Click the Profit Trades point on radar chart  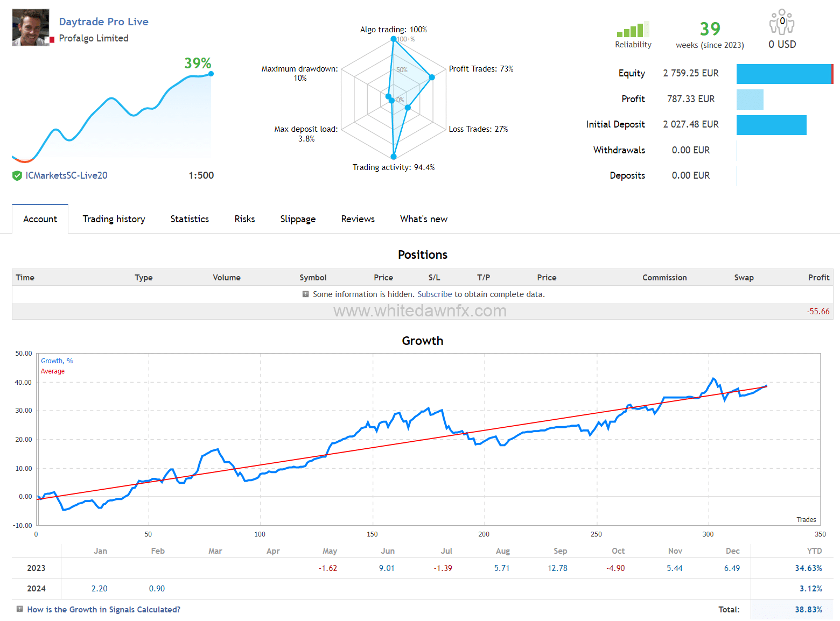click(x=432, y=77)
